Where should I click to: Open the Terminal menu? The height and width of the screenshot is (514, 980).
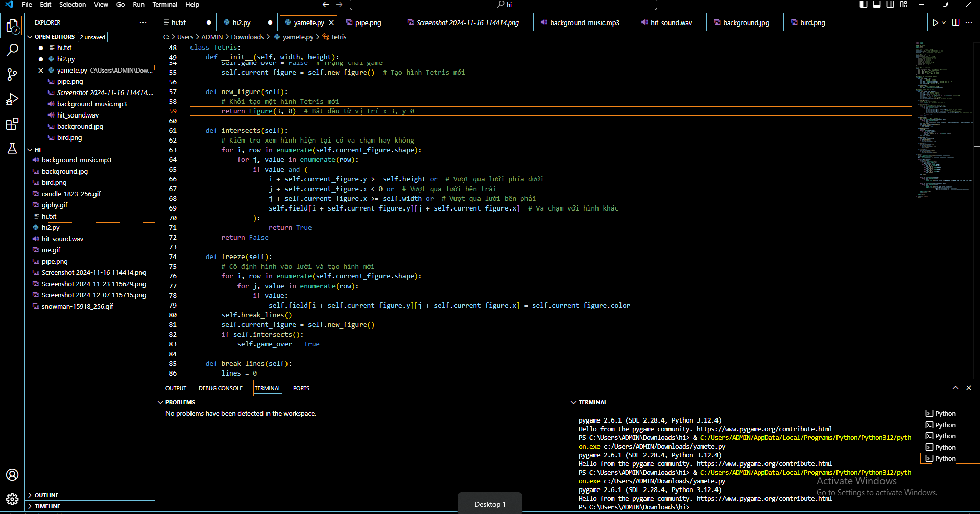click(x=165, y=4)
